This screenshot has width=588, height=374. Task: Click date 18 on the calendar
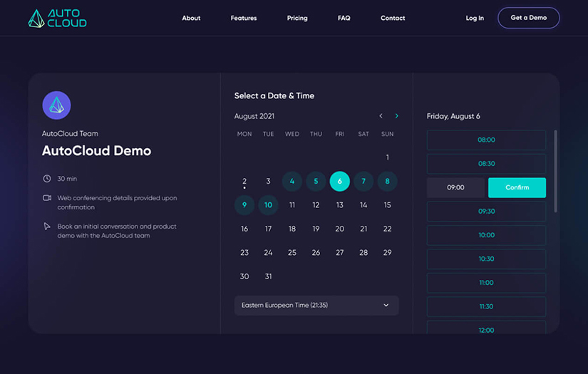click(x=292, y=229)
